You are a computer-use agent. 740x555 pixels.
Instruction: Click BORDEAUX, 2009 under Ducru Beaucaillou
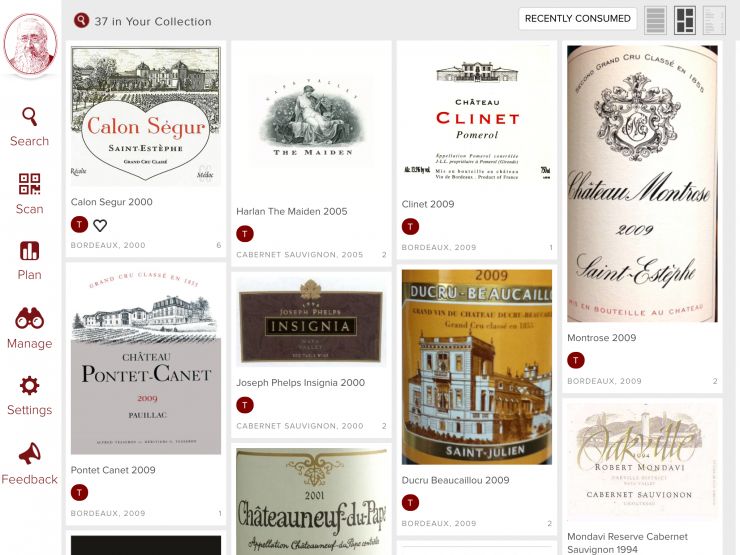click(439, 524)
